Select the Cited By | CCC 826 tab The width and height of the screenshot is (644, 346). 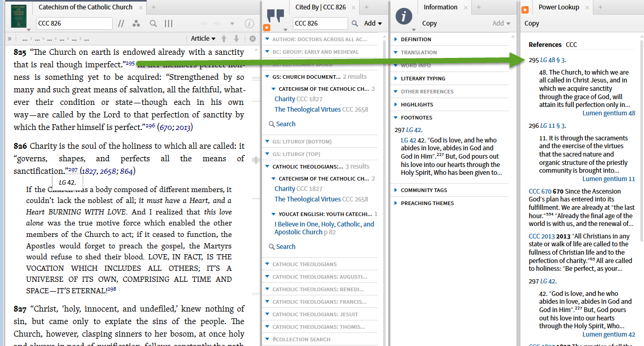(x=321, y=7)
